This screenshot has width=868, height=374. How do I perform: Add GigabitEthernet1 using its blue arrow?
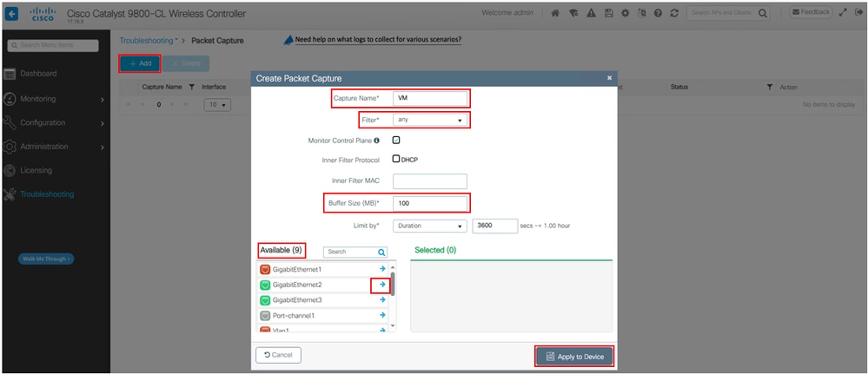tap(382, 269)
